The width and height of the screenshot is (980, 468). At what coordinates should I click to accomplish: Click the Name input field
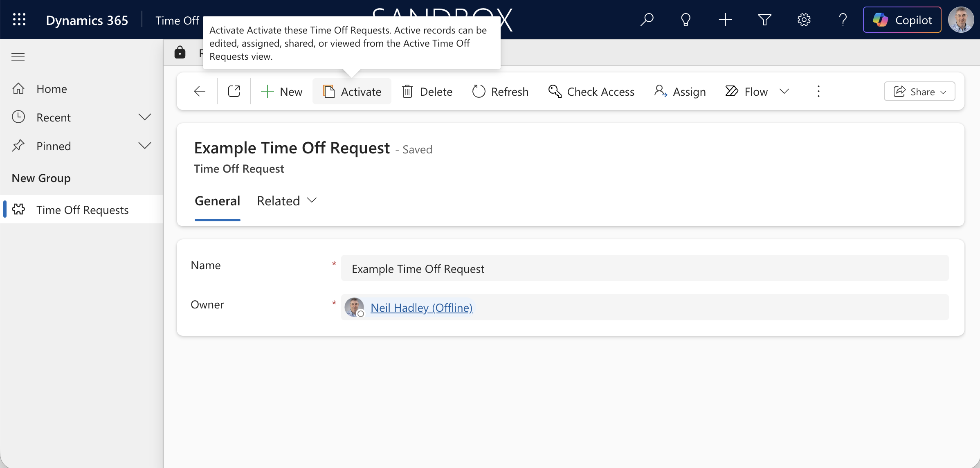[x=645, y=268]
